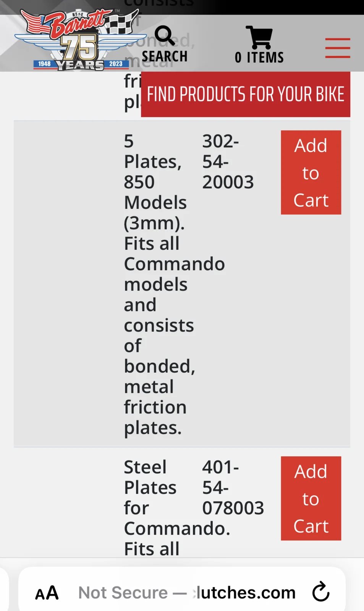Add 5 Plates 850 Models to cart
The height and width of the screenshot is (611, 364).
point(311,173)
